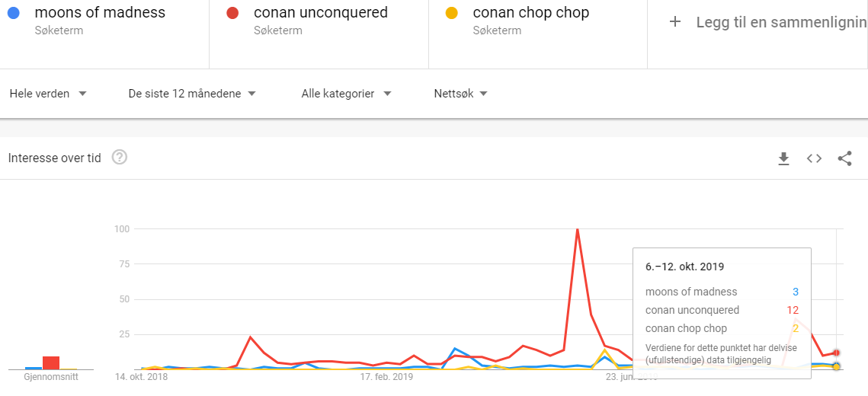Share the interest over time chart
868x396 pixels.
[844, 158]
